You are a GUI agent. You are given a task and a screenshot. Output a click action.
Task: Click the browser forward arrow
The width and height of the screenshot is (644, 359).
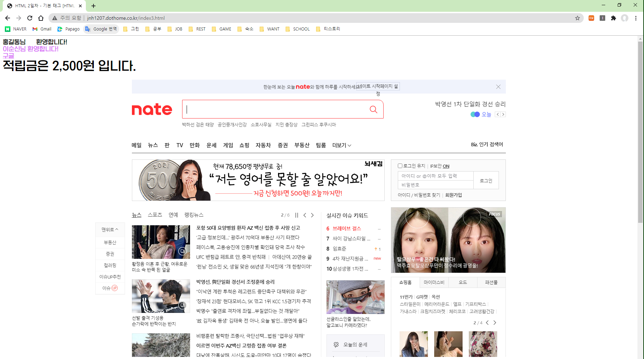(x=19, y=18)
